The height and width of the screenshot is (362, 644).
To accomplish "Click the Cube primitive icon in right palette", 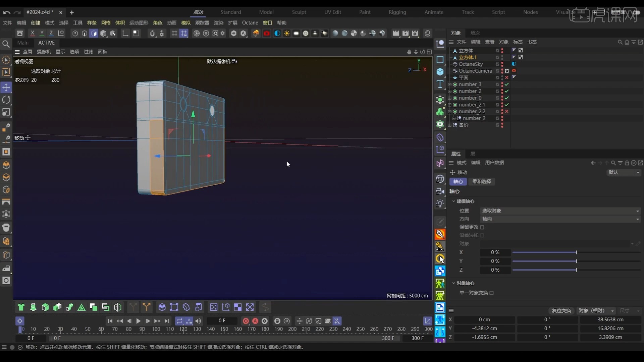I will click(x=440, y=72).
